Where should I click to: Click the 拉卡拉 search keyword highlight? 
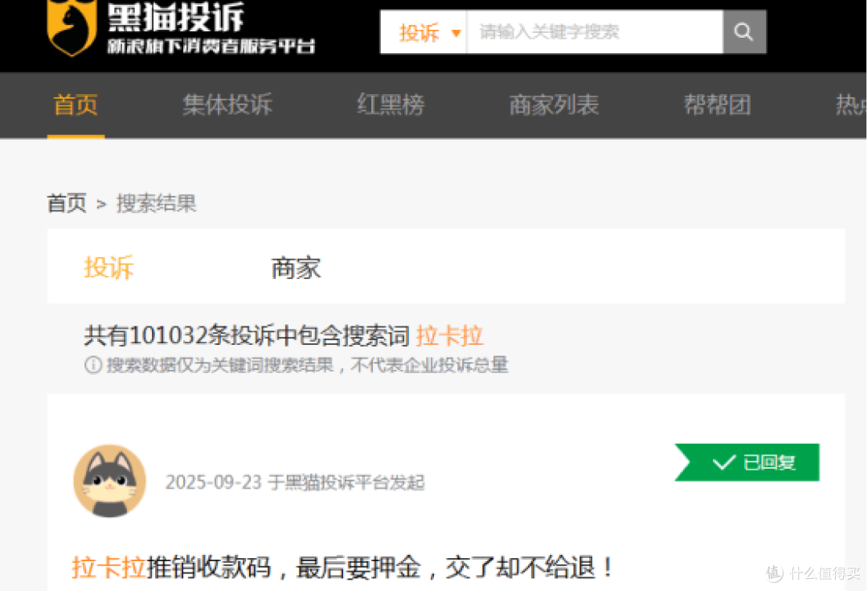click(x=449, y=335)
